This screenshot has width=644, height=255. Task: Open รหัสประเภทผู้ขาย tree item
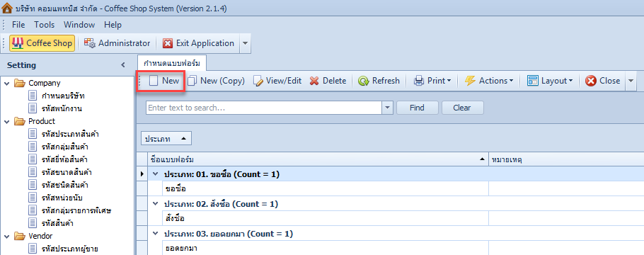(x=63, y=249)
